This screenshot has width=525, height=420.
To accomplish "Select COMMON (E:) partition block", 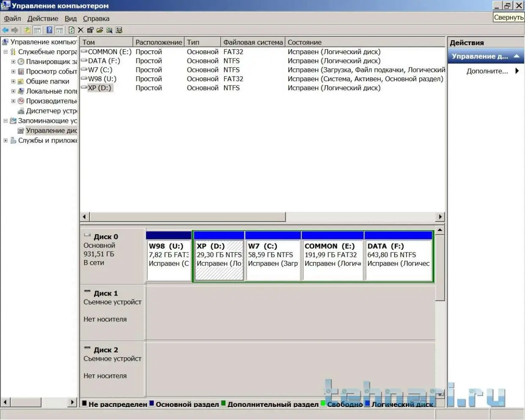I will pyautogui.click(x=333, y=256).
